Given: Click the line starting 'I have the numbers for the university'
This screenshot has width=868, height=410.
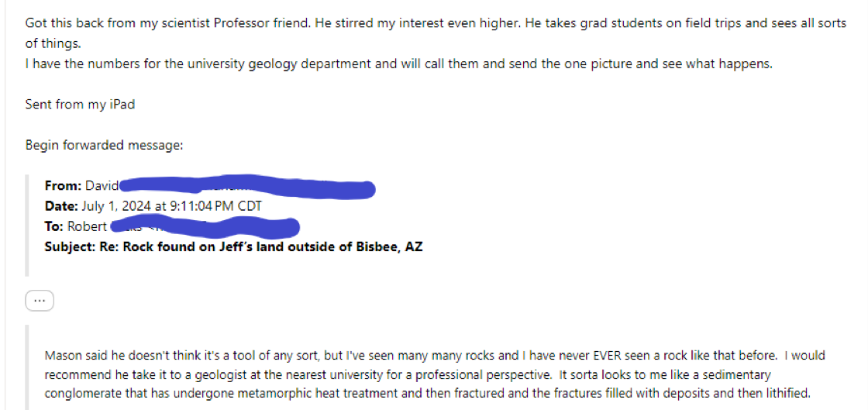Looking at the screenshot, I should [398, 64].
